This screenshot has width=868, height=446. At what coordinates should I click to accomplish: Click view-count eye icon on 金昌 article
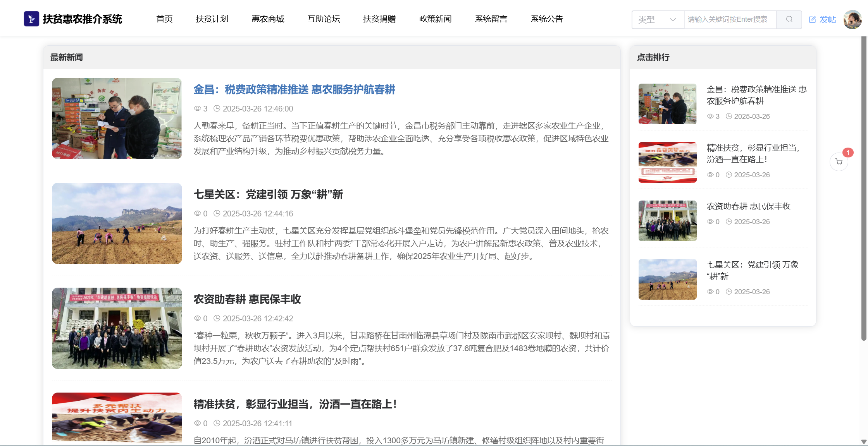tap(197, 108)
